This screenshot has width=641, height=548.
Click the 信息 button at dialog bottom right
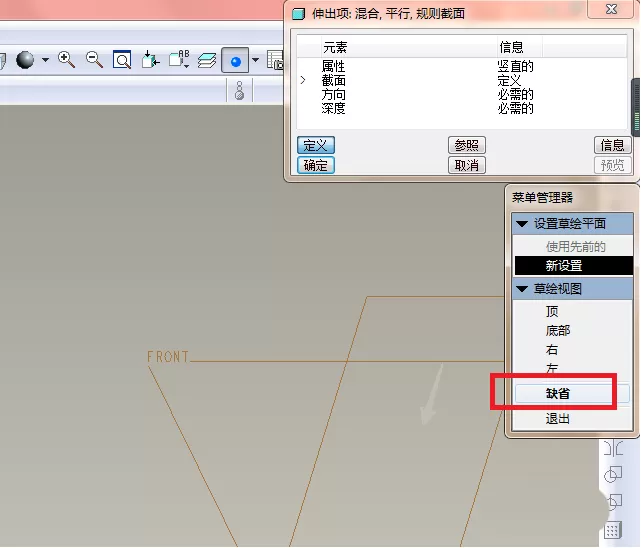(x=612, y=145)
